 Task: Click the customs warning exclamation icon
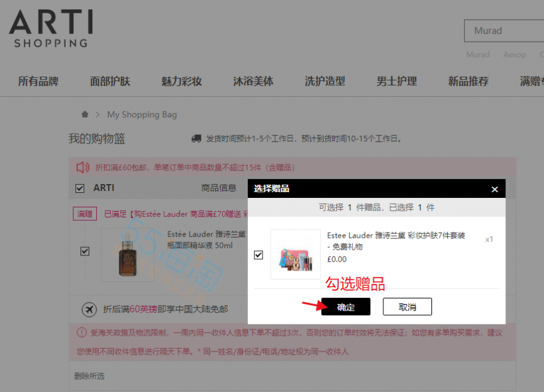82,333
